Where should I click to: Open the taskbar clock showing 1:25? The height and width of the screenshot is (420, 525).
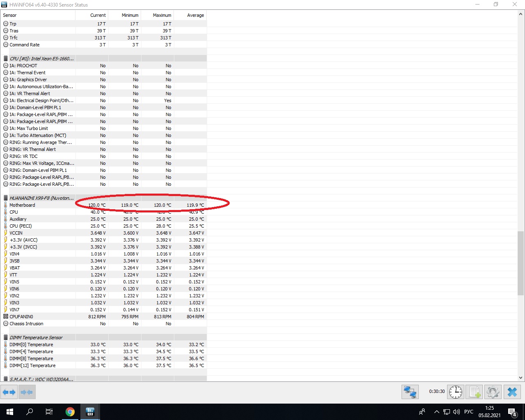coord(489,412)
